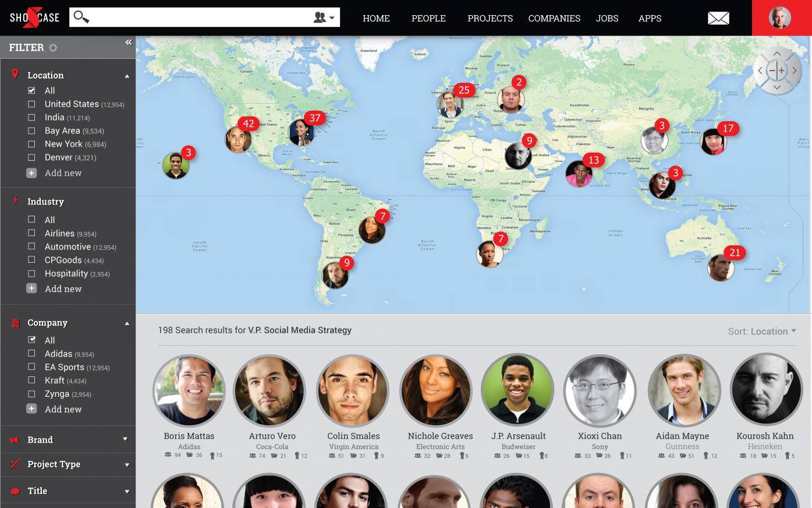Click the Add new link under Industry

click(x=63, y=289)
